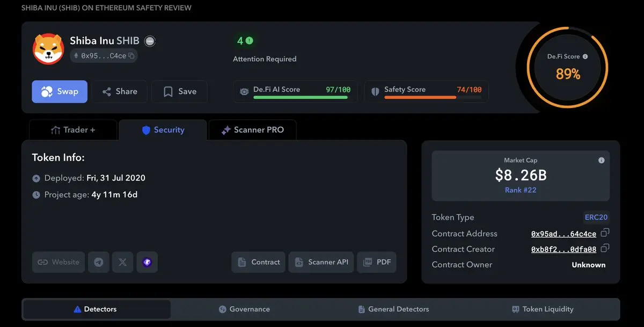Click the De.Fi AI Score robot icon
Screen dimensions: 644x327
pyautogui.click(x=244, y=91)
